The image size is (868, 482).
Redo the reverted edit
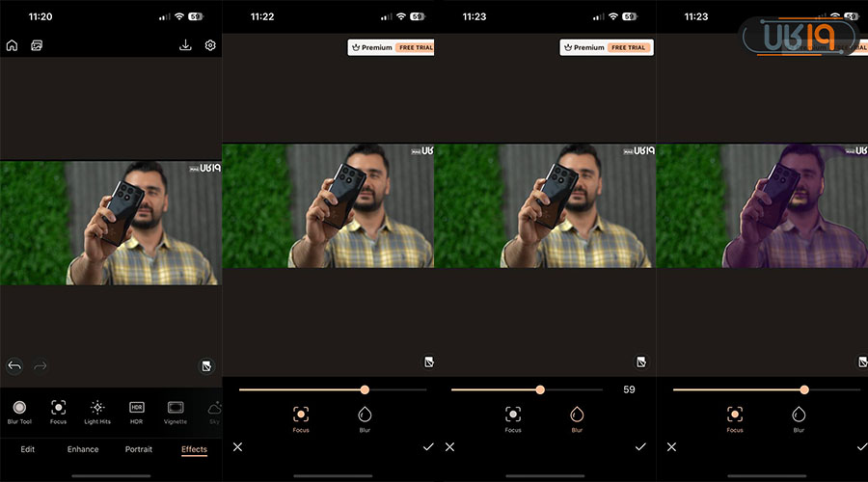click(x=41, y=365)
